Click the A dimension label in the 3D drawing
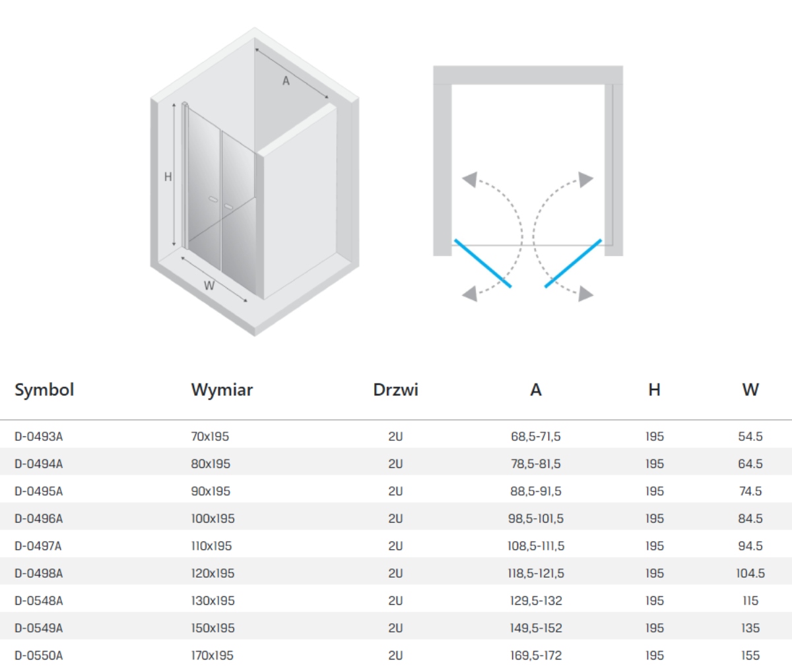Screen dimensions: 792x672 point(286,81)
